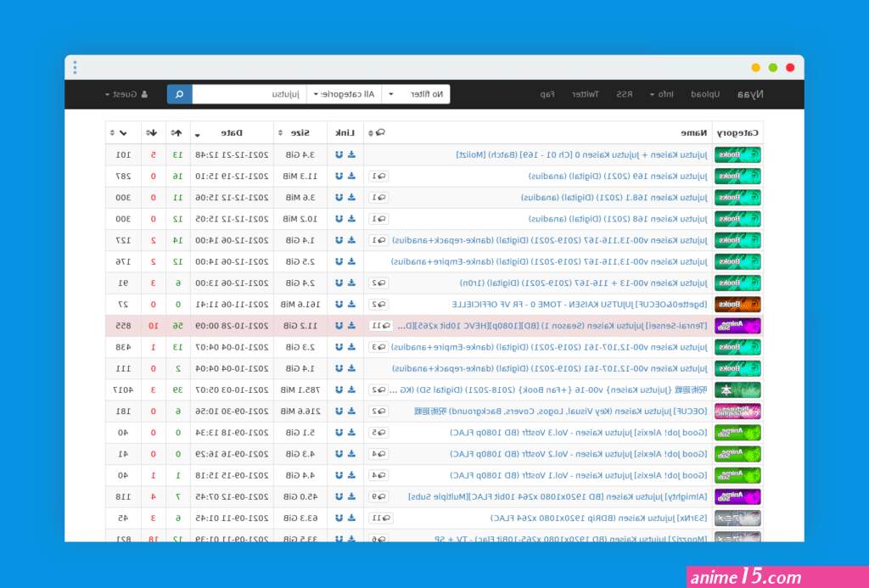The width and height of the screenshot is (869, 588).
Task: Click size value 216.6 MiB
Action: tap(300, 412)
